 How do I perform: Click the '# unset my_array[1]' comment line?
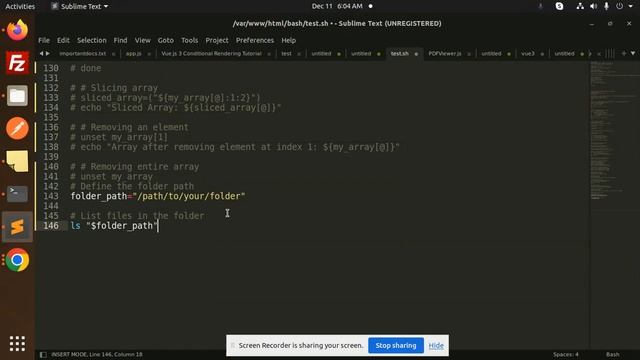(x=119, y=137)
